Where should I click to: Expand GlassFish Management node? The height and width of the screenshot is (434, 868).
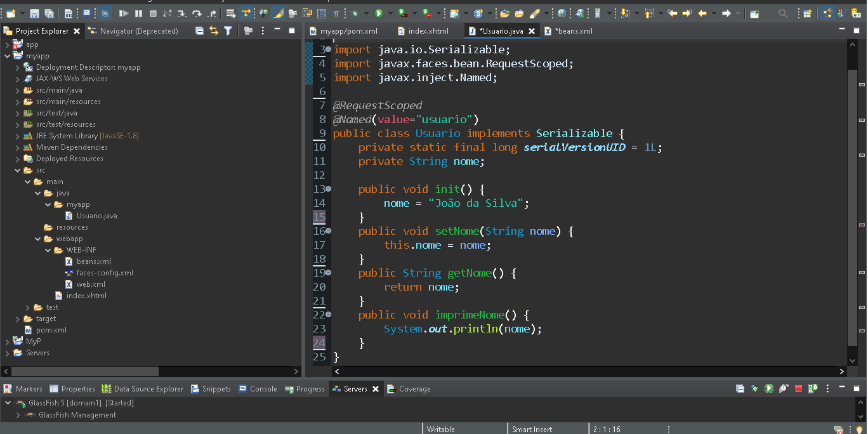[x=18, y=415]
